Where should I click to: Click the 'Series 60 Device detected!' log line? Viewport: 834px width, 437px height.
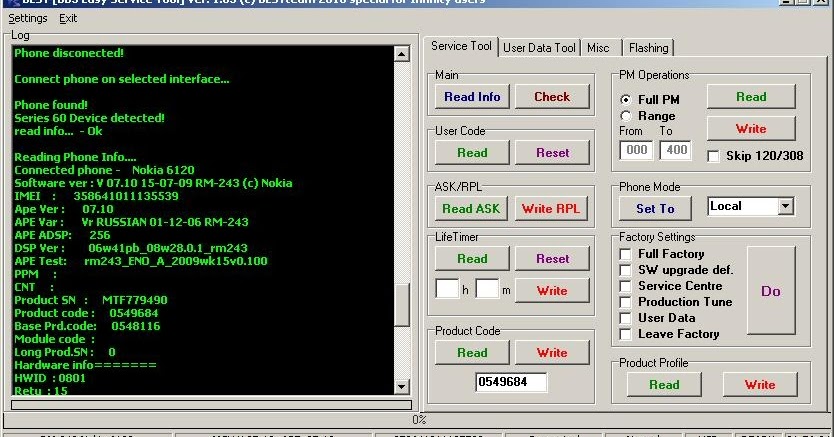(x=89, y=118)
